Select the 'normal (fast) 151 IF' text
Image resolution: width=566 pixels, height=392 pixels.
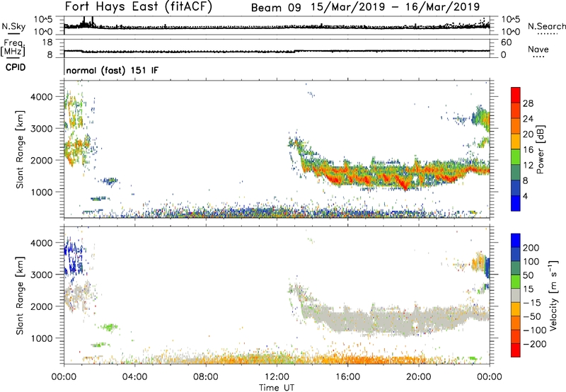(x=112, y=70)
